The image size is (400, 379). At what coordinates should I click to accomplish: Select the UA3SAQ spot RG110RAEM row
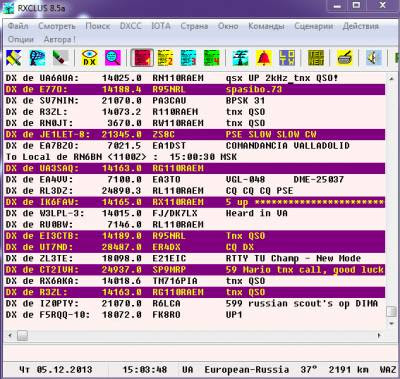point(195,168)
